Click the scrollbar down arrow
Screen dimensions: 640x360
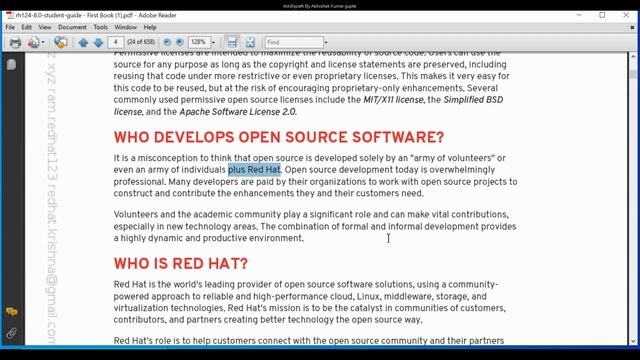[x=633, y=341]
